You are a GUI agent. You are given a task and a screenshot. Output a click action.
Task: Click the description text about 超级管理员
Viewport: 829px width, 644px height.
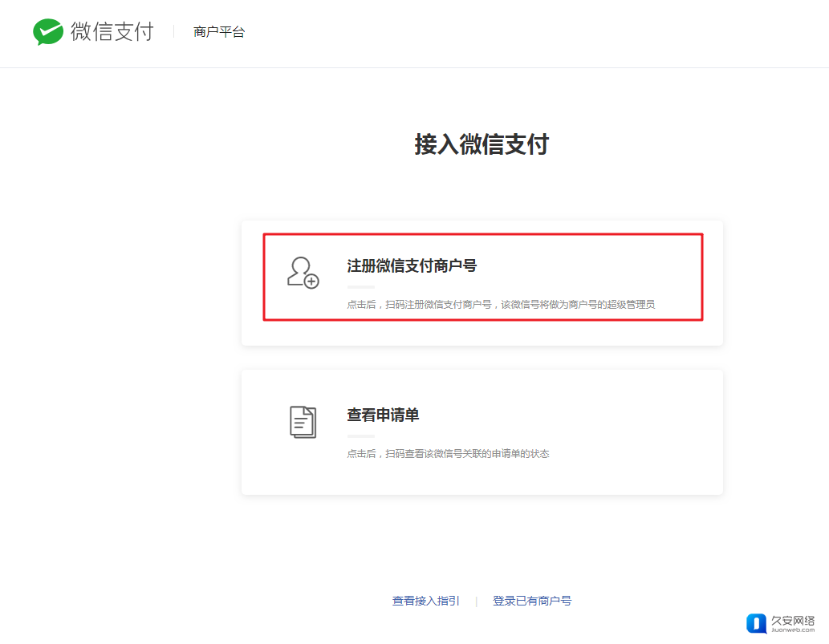[x=501, y=304]
